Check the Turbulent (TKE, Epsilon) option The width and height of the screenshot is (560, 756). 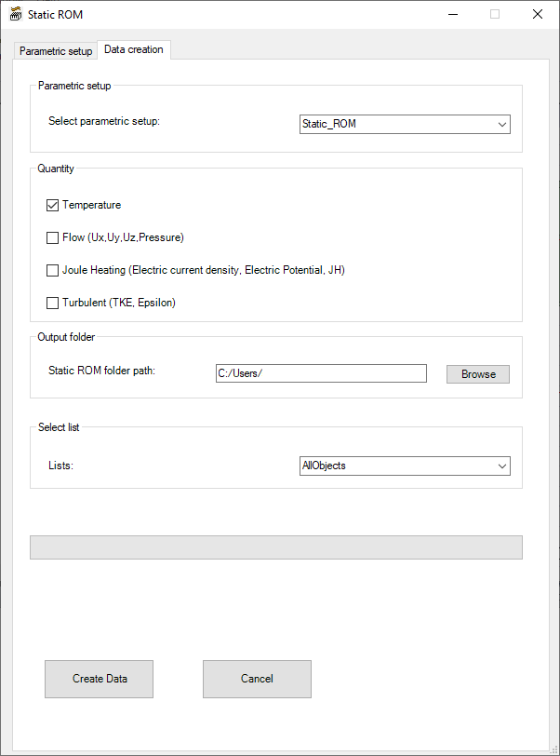53,303
